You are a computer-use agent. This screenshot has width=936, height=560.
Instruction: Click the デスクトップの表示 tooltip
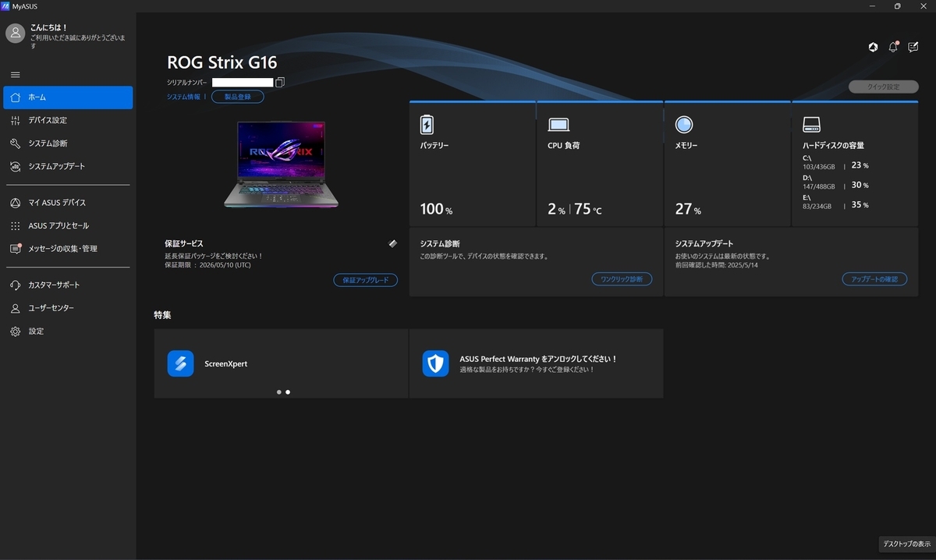pyautogui.click(x=906, y=544)
